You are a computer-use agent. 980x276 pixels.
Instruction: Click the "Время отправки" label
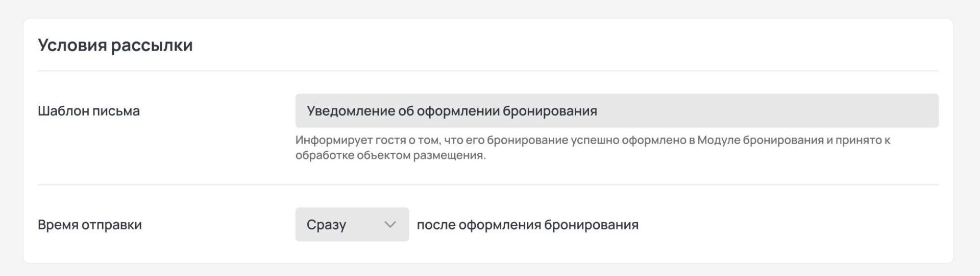[x=90, y=225]
